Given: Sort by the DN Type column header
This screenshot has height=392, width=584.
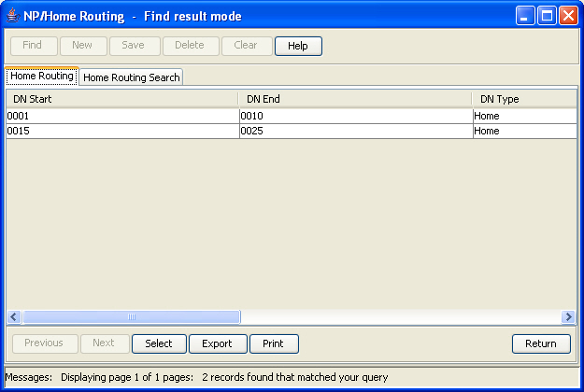Looking at the screenshot, I should pos(525,99).
